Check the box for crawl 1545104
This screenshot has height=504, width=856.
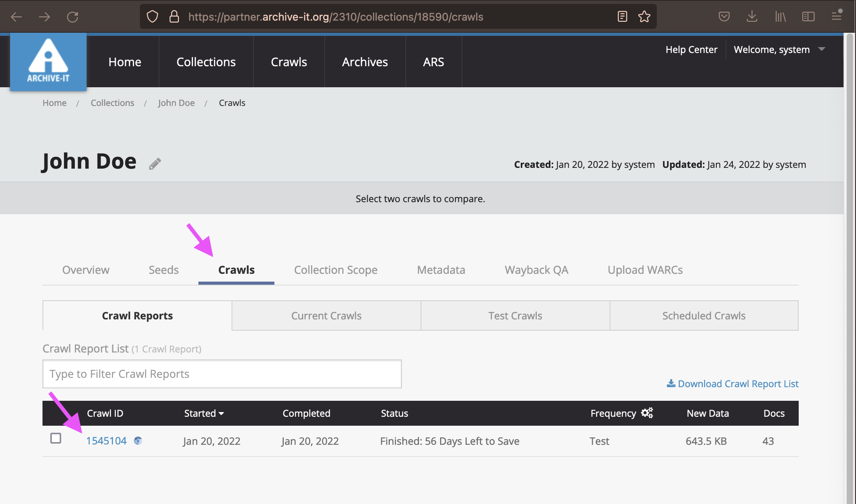tap(56, 438)
